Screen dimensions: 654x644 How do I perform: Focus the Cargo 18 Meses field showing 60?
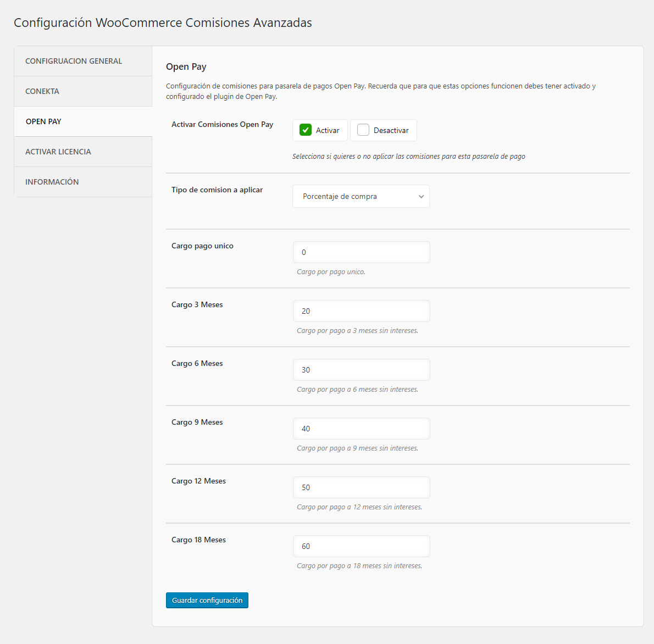click(x=361, y=546)
